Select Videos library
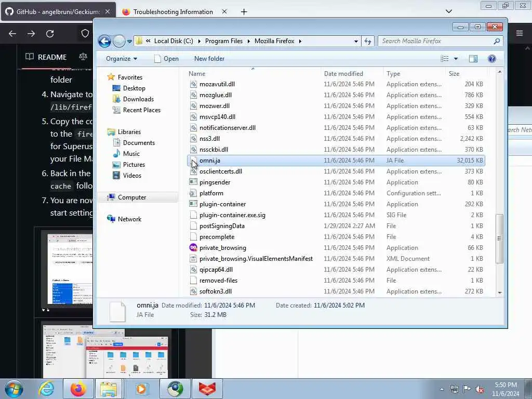This screenshot has height=399, width=532. [x=132, y=176]
